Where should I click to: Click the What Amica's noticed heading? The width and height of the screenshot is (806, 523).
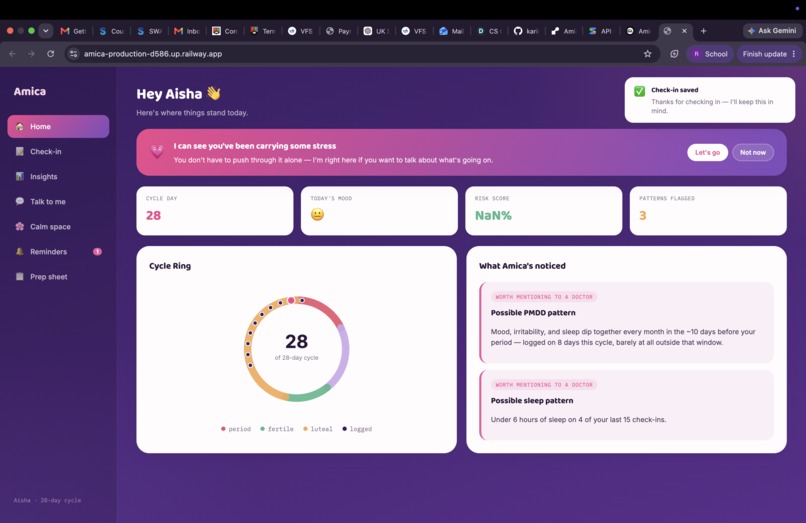[x=522, y=266]
